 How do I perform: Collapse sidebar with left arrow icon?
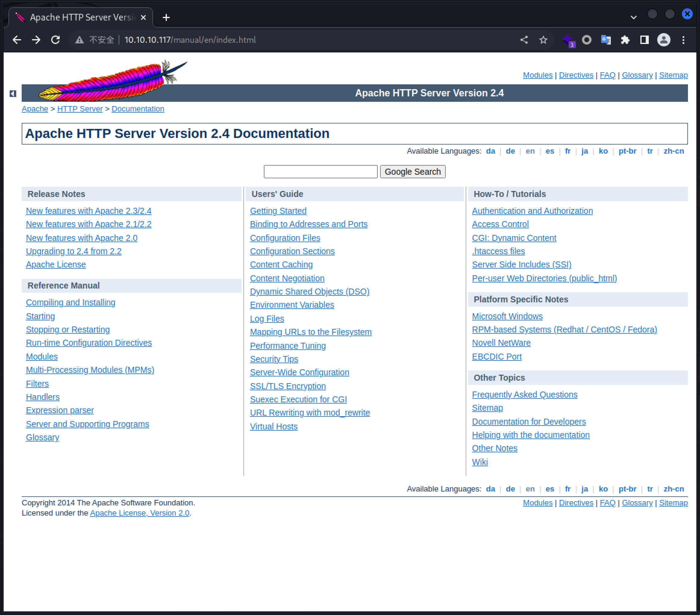pos(13,93)
